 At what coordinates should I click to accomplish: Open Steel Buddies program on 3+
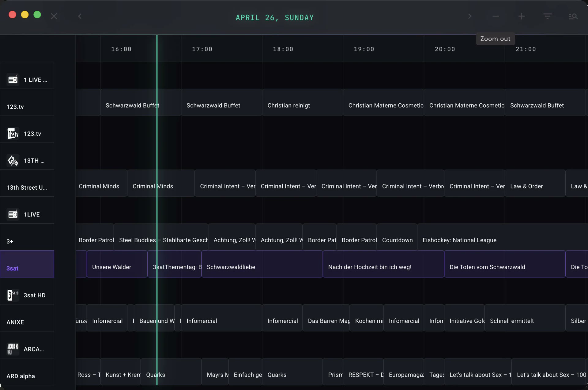[161, 237]
